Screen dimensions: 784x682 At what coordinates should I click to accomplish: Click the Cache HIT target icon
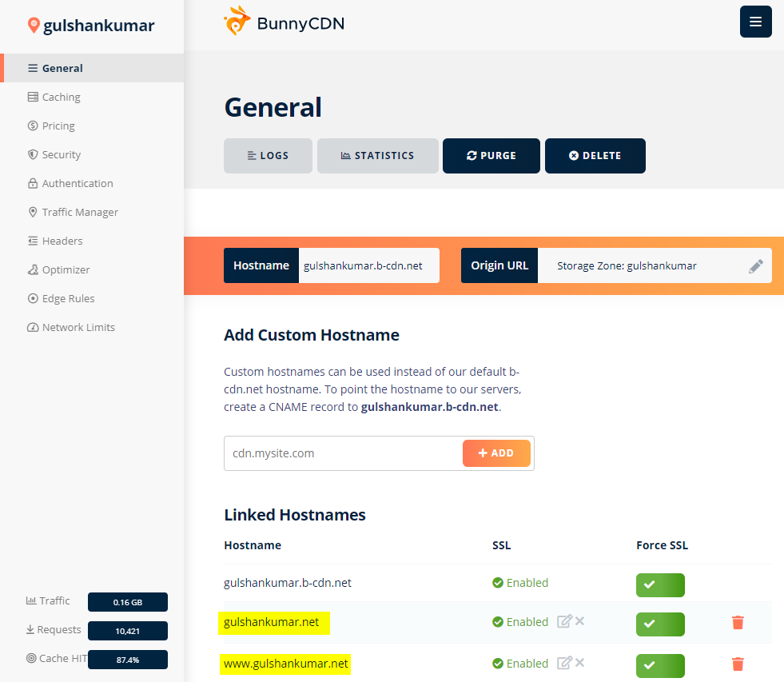pos(31,658)
